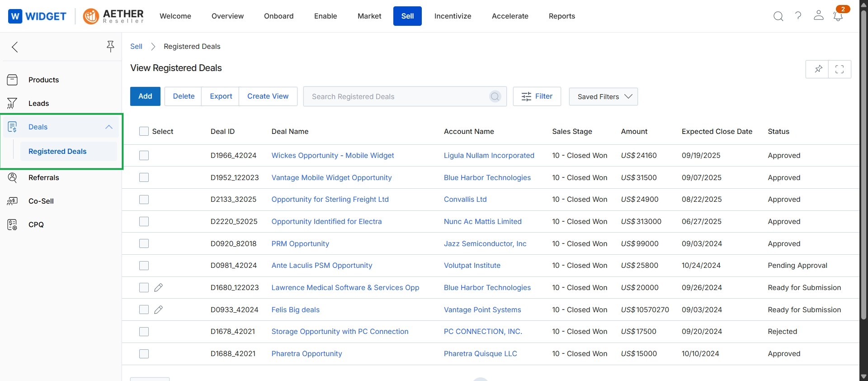868x381 pixels.
Task: Click the Products sidebar icon
Action: pyautogui.click(x=13, y=80)
